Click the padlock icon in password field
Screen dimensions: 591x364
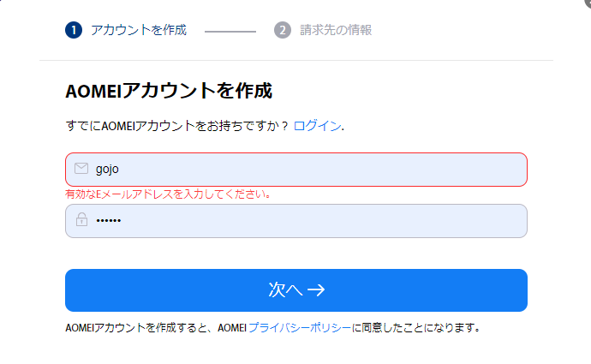pos(81,220)
